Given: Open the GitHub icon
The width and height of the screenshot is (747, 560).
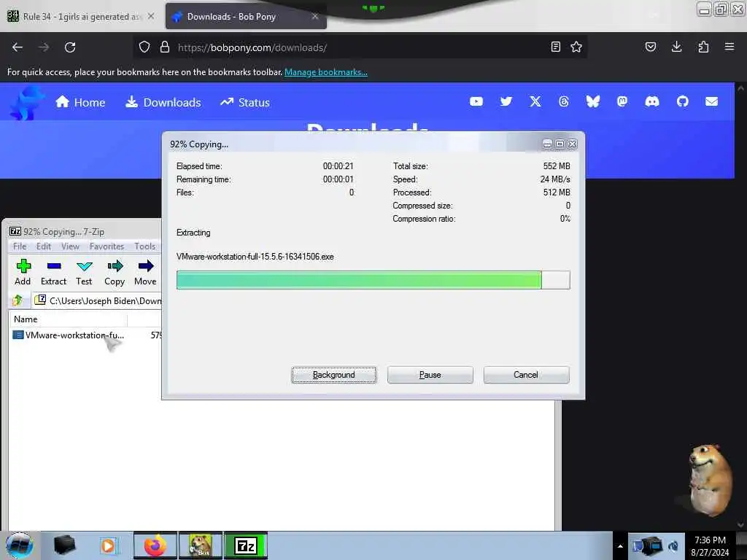Looking at the screenshot, I should pos(682,101).
